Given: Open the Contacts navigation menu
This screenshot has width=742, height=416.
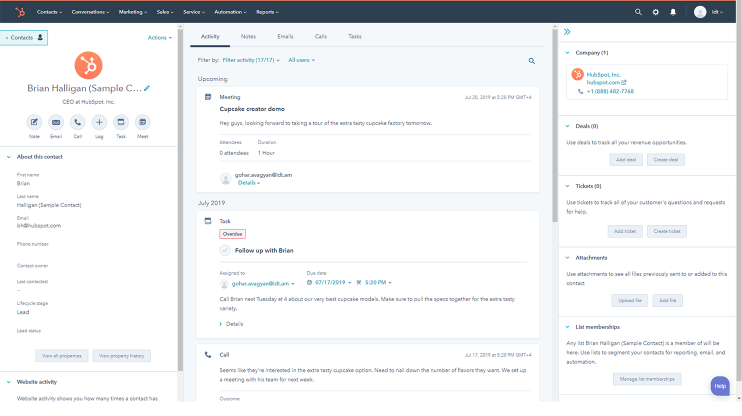Looking at the screenshot, I should (x=50, y=12).
